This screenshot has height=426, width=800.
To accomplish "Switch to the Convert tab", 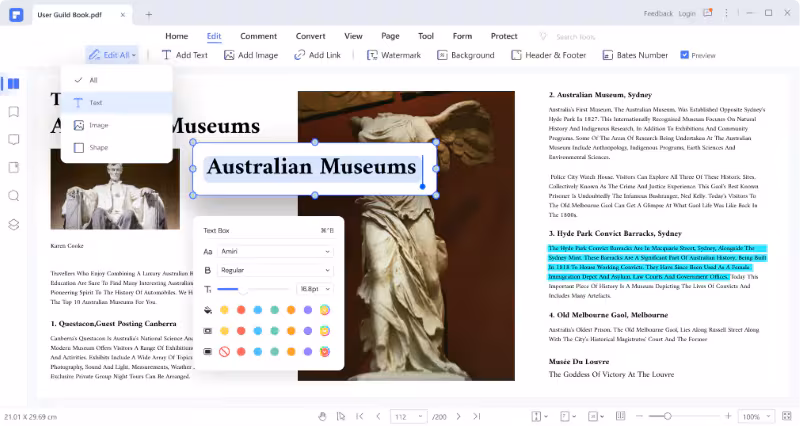I will click(x=310, y=36).
